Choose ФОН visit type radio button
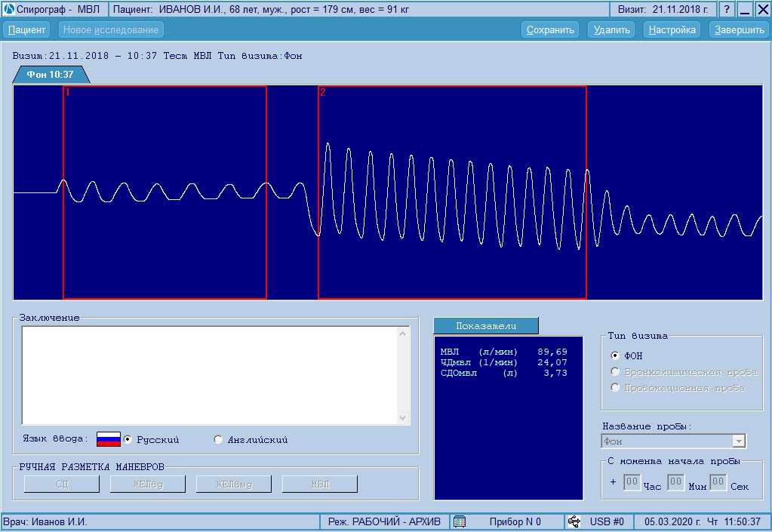This screenshot has width=772, height=532. [x=615, y=355]
